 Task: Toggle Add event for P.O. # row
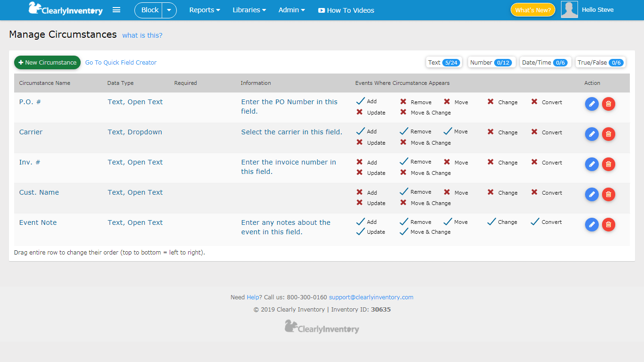coord(361,101)
